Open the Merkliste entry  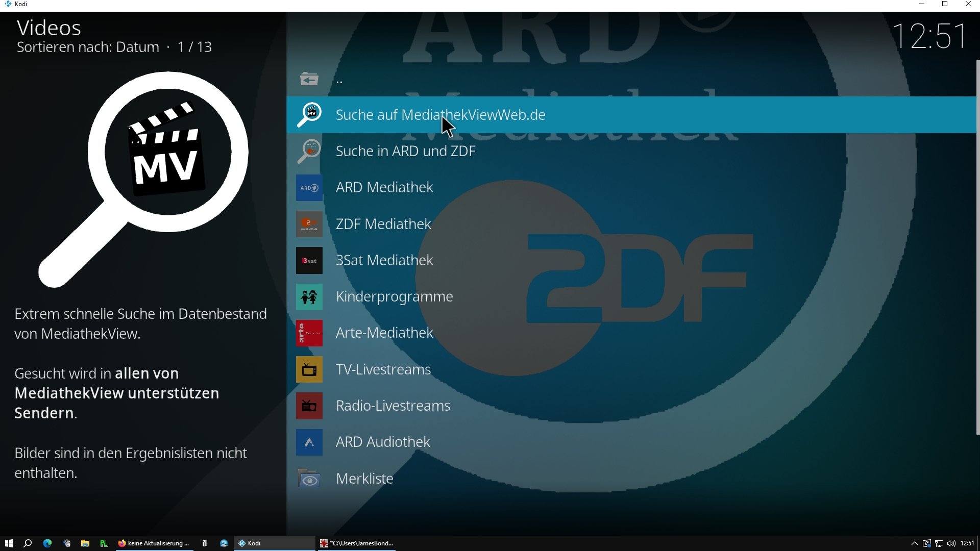[x=364, y=479]
